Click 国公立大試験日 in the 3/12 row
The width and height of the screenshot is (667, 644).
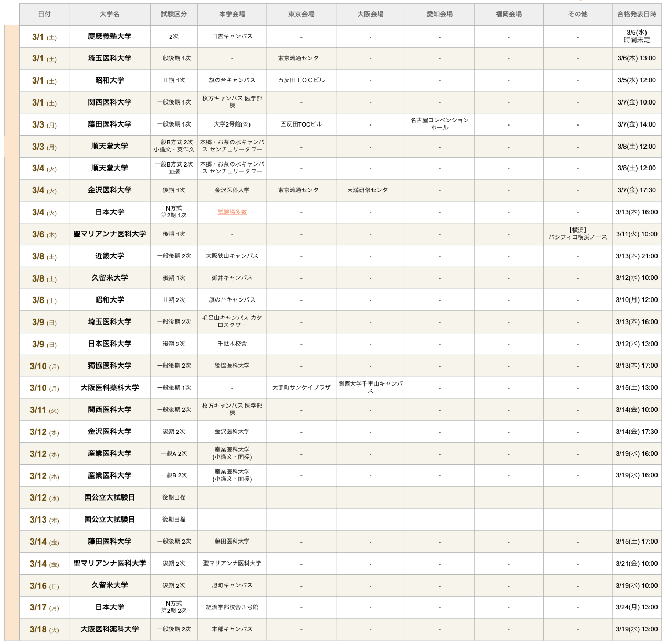(110, 497)
